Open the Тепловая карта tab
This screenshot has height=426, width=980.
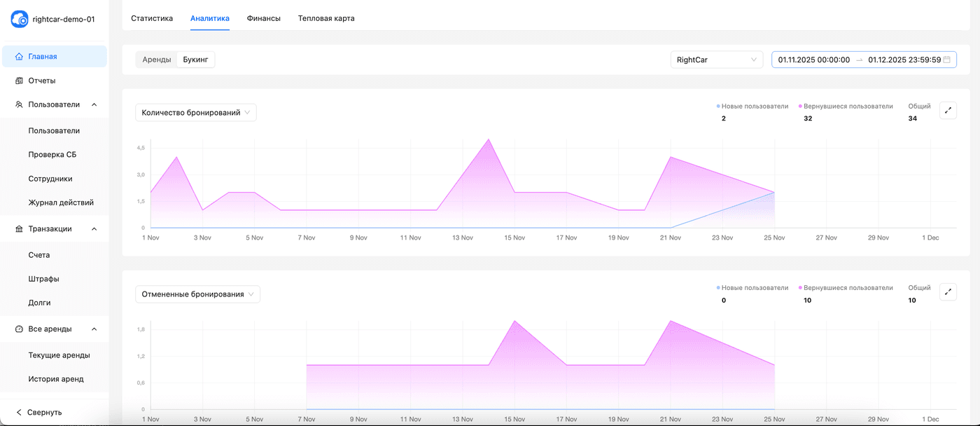(326, 18)
